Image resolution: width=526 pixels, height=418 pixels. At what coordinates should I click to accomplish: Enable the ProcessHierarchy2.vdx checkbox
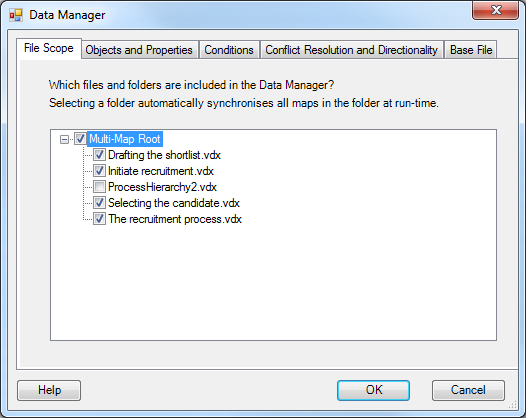pos(99,187)
